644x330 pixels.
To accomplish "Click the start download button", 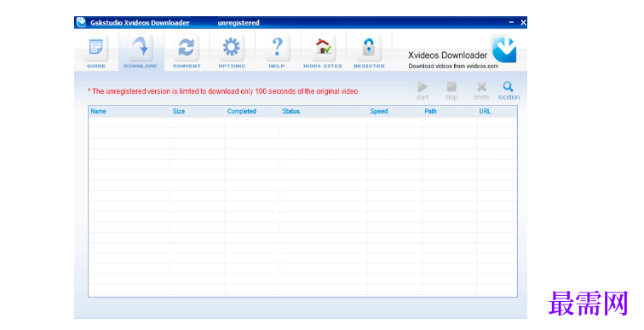I will (x=422, y=91).
